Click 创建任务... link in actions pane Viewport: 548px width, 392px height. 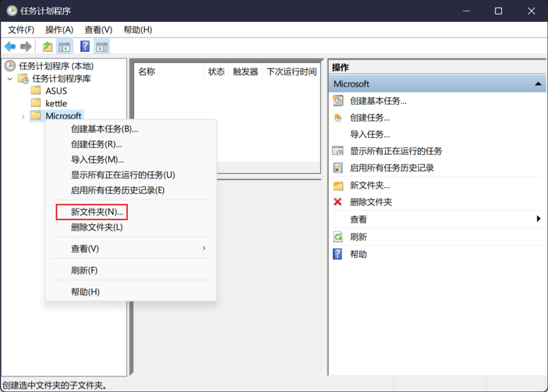(x=370, y=118)
